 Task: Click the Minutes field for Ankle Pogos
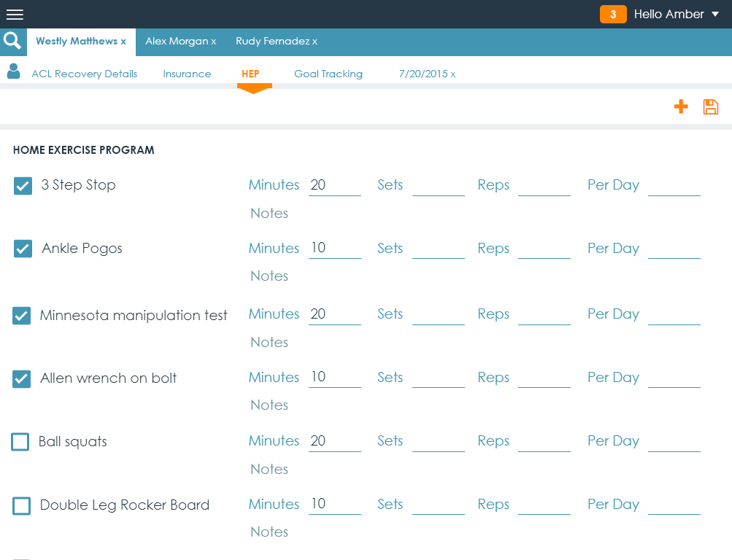(x=334, y=249)
